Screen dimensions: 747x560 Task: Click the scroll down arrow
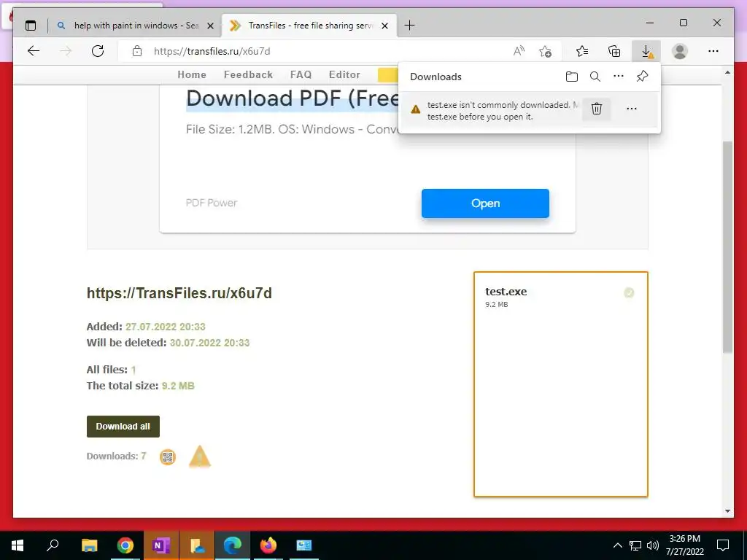pyautogui.click(x=727, y=511)
